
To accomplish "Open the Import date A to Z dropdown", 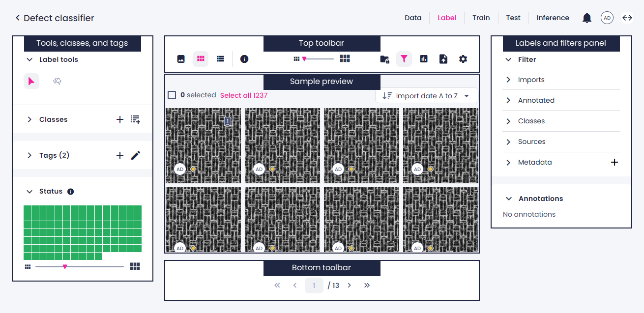I will tap(426, 96).
